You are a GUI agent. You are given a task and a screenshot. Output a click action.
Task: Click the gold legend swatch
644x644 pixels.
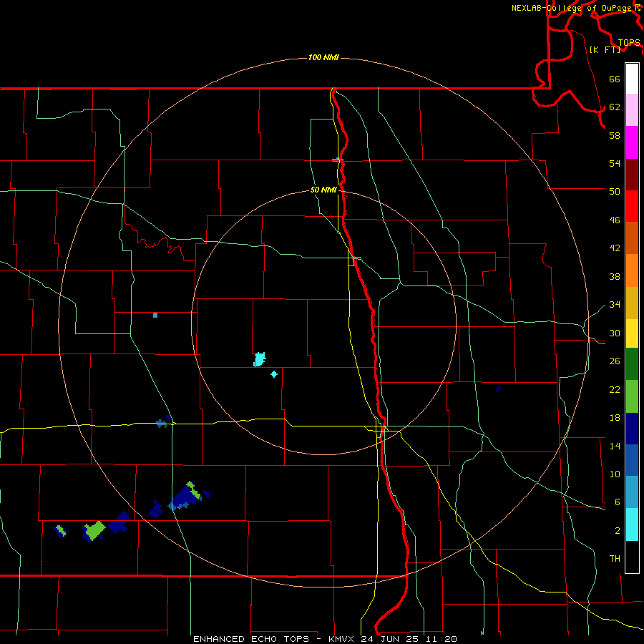coord(632,303)
